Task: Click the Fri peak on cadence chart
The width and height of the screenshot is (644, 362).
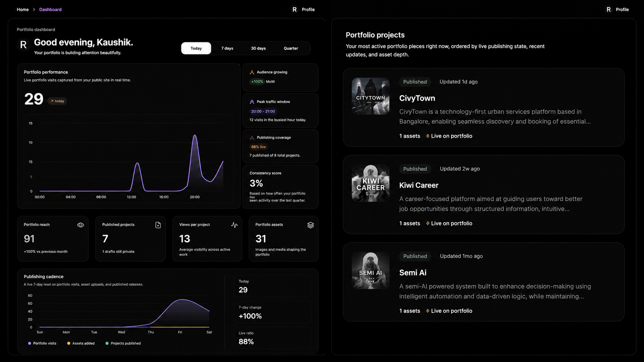Action: click(182, 300)
